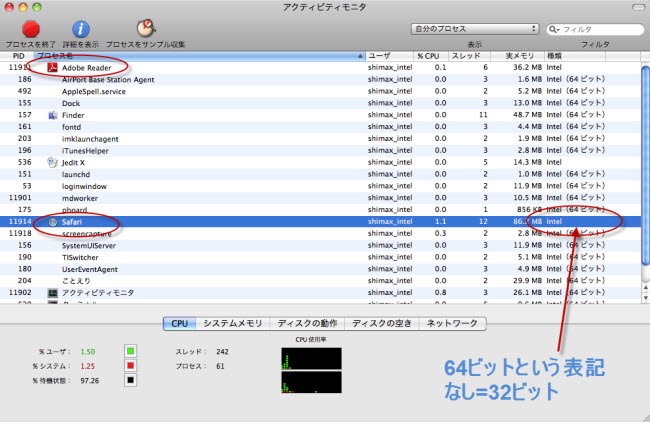The image size is (650, 422).
Task: Sort by the PID column header
Action: point(17,56)
